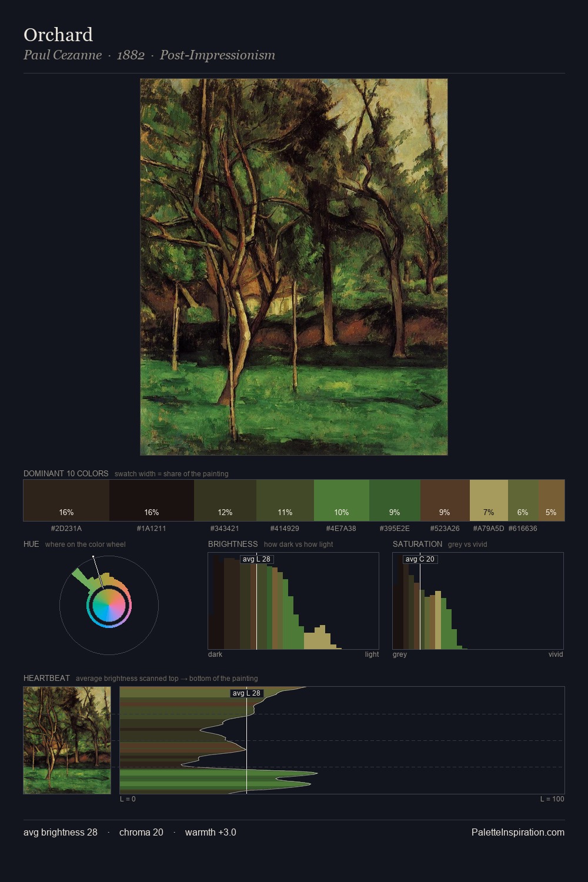Image resolution: width=588 pixels, height=882 pixels.
Task: Click the '#523A26' hex code label
Action: [445, 529]
